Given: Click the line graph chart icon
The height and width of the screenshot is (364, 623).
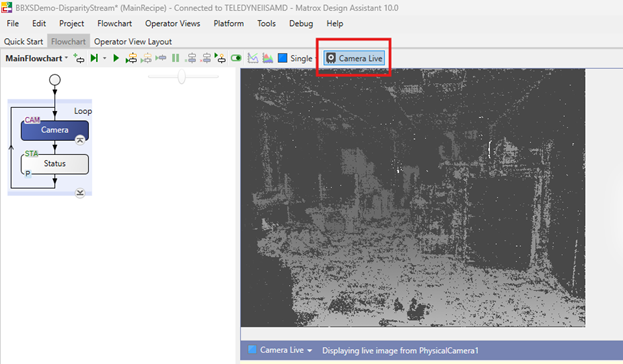Looking at the screenshot, I should click(x=253, y=58).
